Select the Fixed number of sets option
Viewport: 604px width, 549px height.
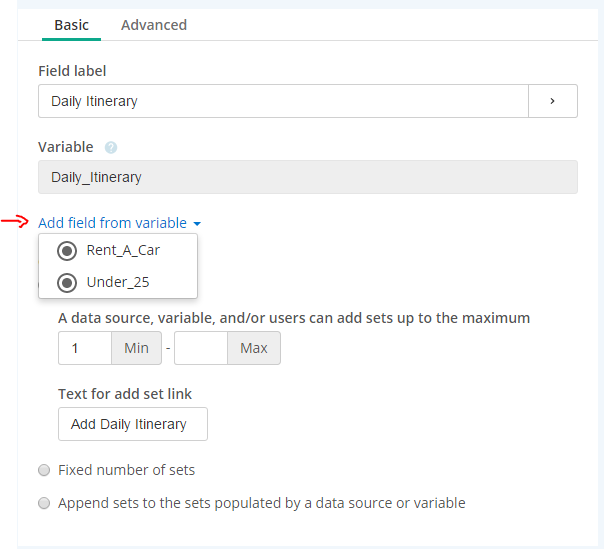(44, 470)
